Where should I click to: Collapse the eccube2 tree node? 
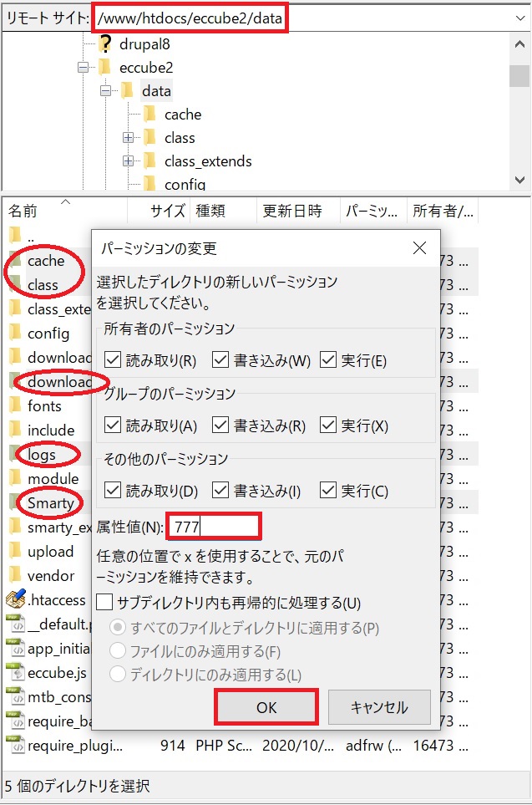83,67
